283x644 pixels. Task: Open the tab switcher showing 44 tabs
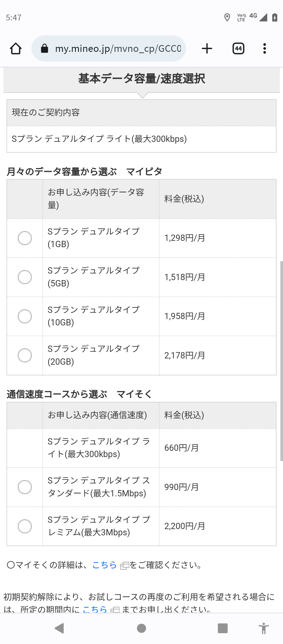click(x=238, y=49)
